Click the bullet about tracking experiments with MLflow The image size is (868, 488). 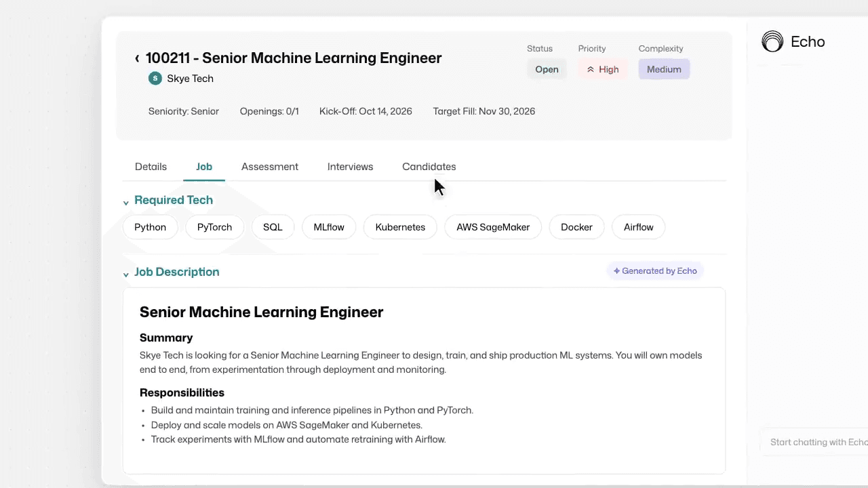298,440
